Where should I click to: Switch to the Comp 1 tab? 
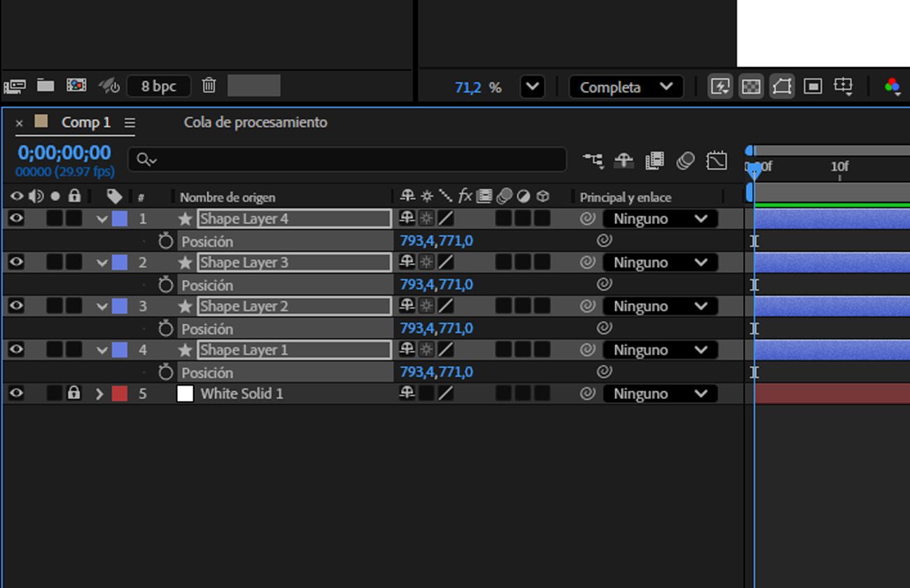pyautogui.click(x=86, y=122)
